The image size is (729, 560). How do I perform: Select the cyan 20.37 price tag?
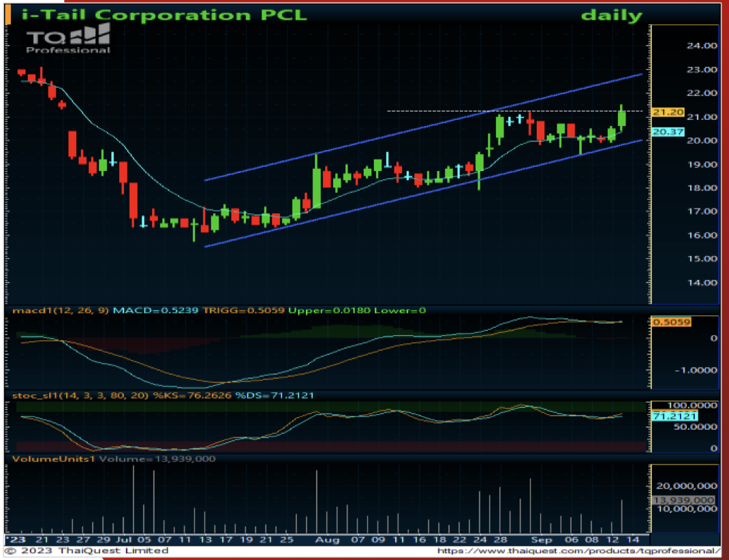pyautogui.click(x=668, y=132)
